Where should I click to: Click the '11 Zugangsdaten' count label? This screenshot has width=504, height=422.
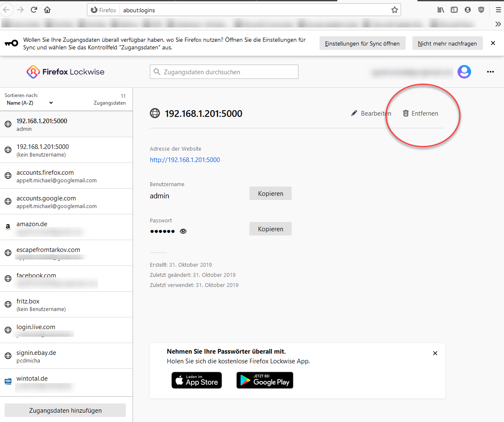click(110, 100)
